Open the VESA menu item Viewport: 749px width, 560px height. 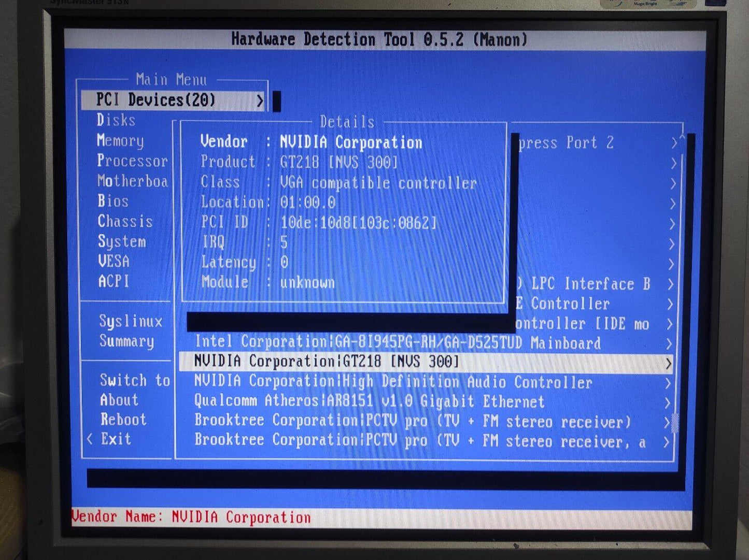click(x=114, y=261)
